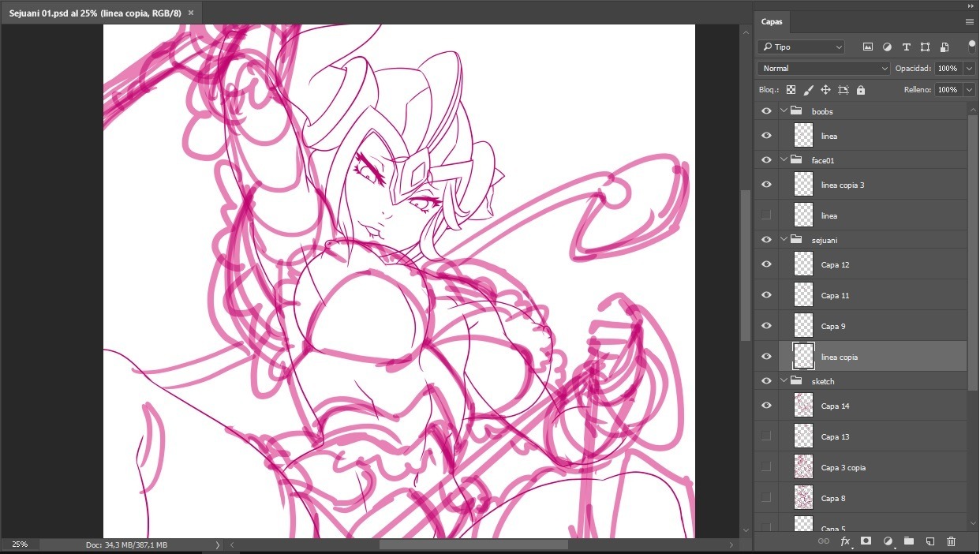Screen dimensions: 980x554
Task: Collapse the boobs group
Action: (784, 111)
